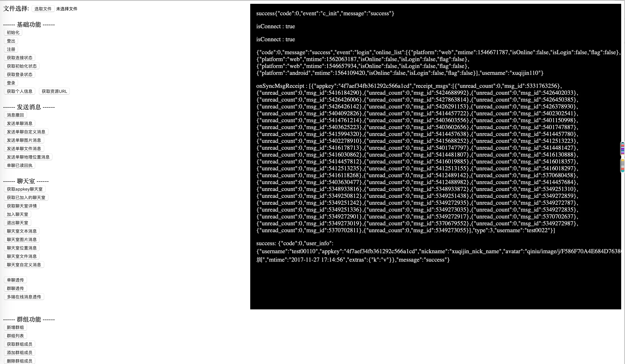Click the 注册 register button
Screen dimensions: 625x364
[x=11, y=49]
